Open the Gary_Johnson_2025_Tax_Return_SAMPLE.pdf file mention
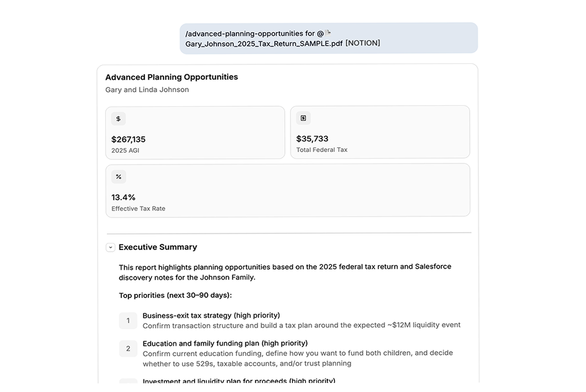The width and height of the screenshot is (586, 392). tap(264, 44)
